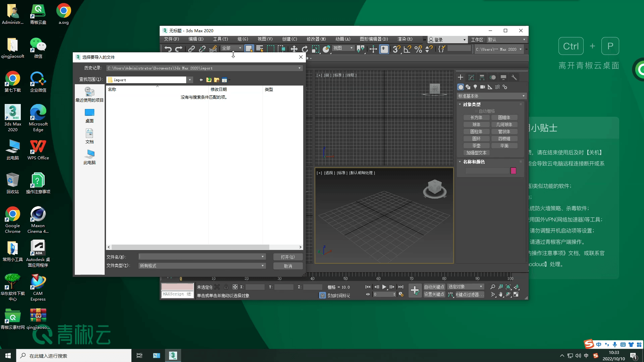This screenshot has height=362, width=644.
Task: Toggle window/crossing selection icon
Action: (281, 49)
